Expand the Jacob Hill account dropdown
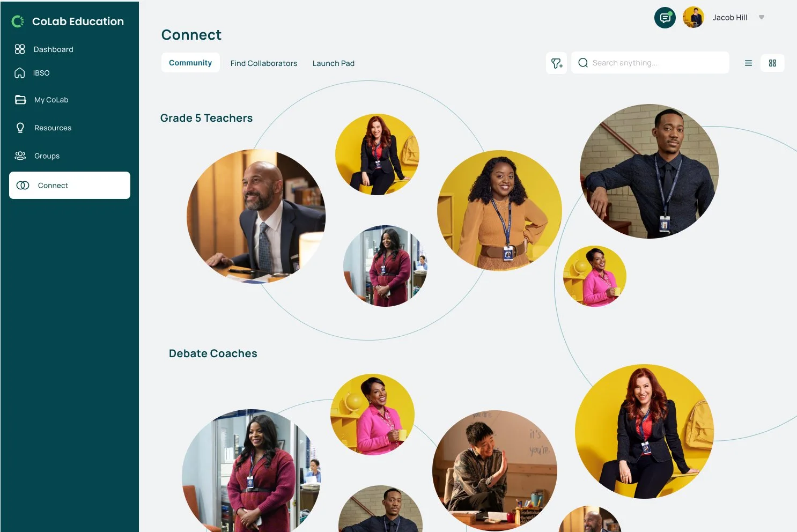 point(761,18)
